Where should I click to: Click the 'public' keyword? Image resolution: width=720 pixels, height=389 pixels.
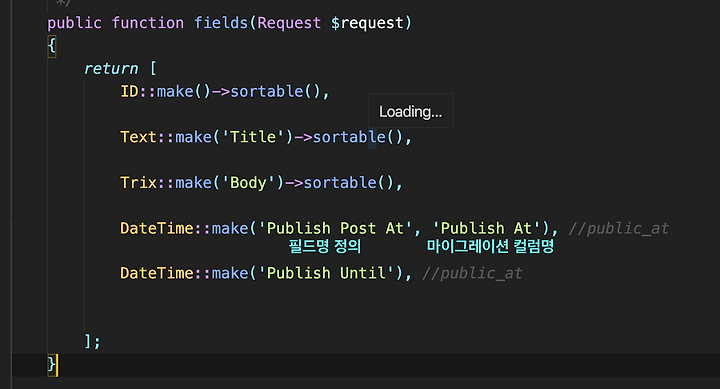(74, 23)
